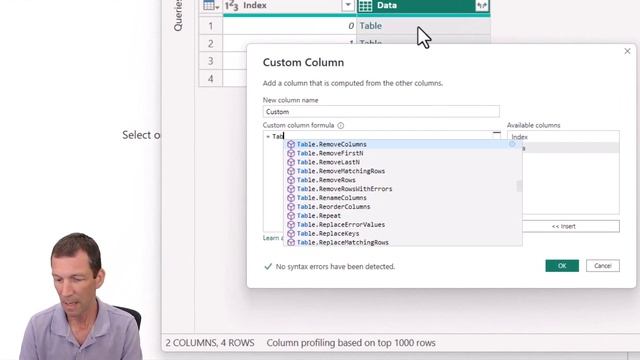This screenshot has height=360, width=640.
Task: Click the 'No syntax errors have been detected' message
Action: coord(335,267)
